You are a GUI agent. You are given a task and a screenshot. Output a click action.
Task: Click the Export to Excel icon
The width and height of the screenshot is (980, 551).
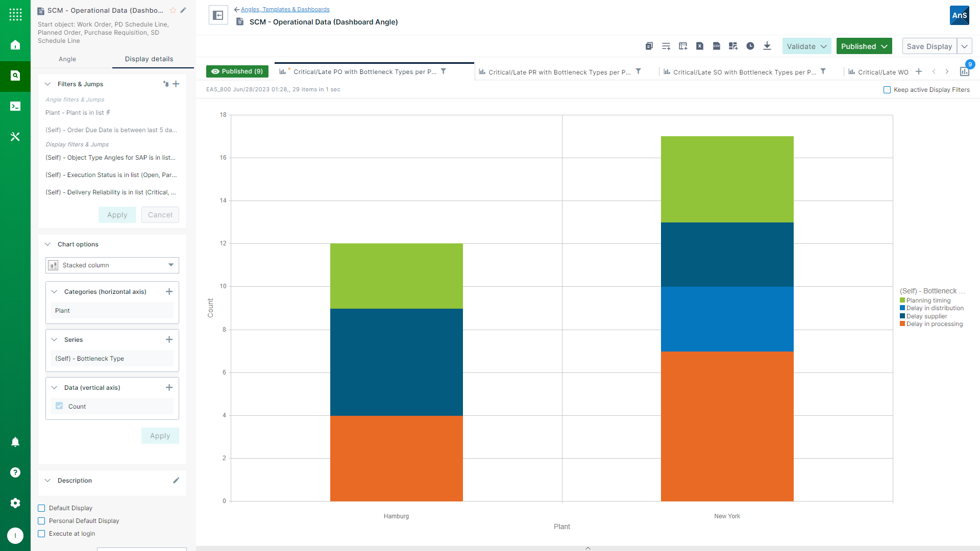click(x=700, y=46)
